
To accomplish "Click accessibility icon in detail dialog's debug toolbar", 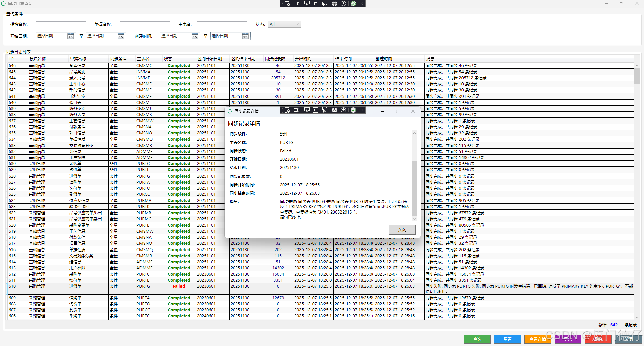I will point(344,110).
